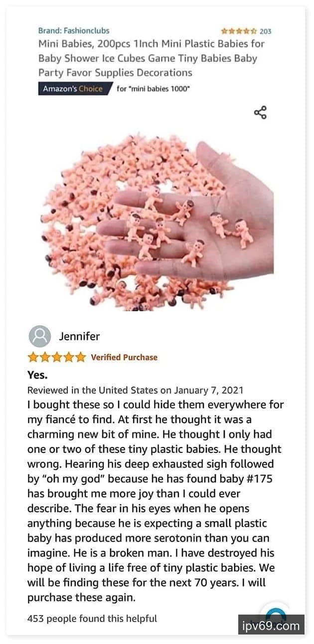314x644 pixels.
Task: Click the Amazon's Choice badge
Action: [73, 89]
